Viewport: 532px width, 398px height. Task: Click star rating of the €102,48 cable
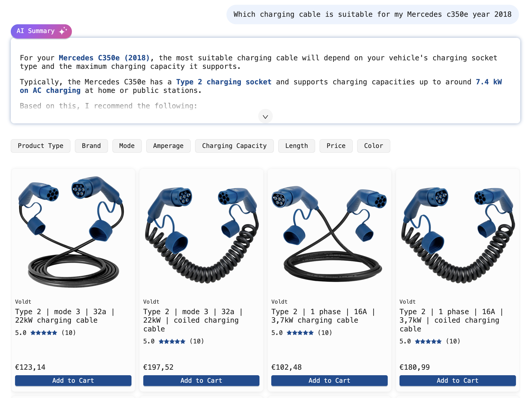[x=300, y=333]
